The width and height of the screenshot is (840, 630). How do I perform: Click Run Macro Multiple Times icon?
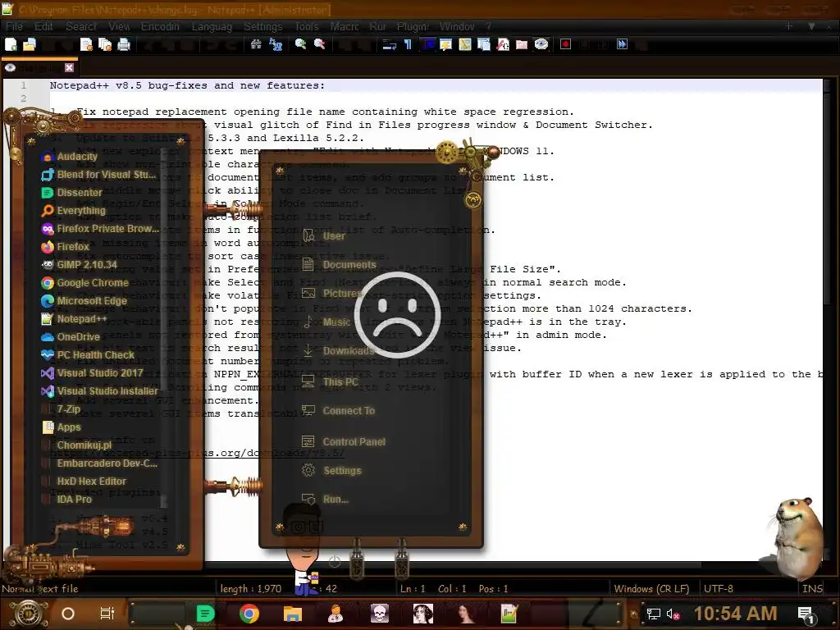click(x=622, y=44)
